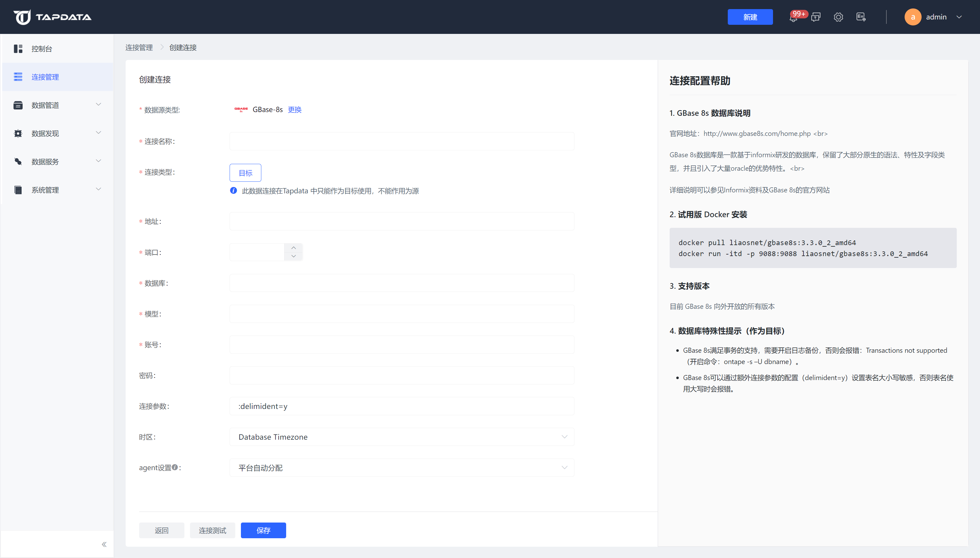This screenshot has height=558, width=980.
Task: Click the language switch icon
Action: pyautogui.click(x=861, y=17)
